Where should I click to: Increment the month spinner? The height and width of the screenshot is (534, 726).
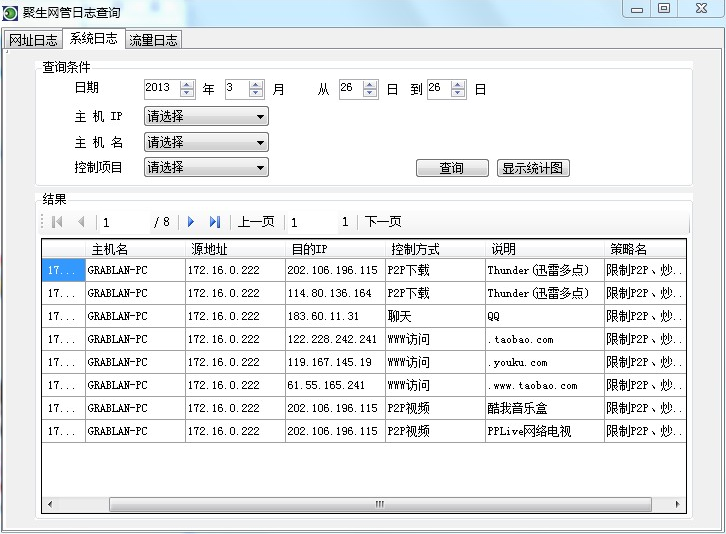[x=256, y=85]
